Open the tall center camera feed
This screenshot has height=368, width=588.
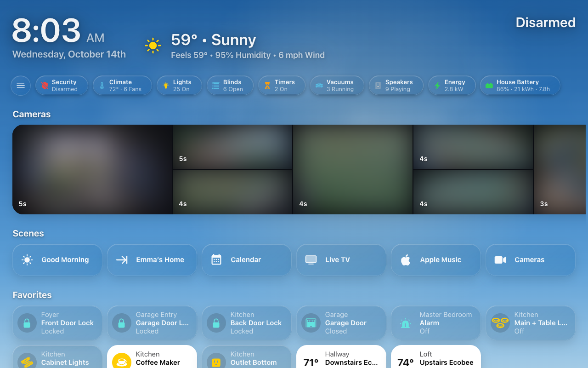[x=353, y=169]
